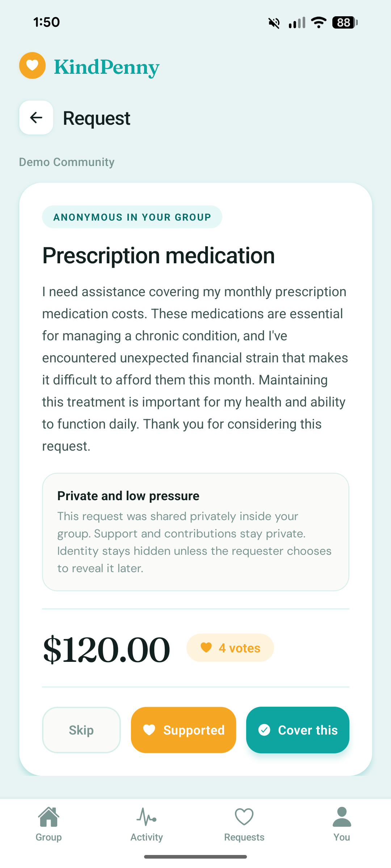Tap the KindPenny orange heart logo

click(x=32, y=65)
